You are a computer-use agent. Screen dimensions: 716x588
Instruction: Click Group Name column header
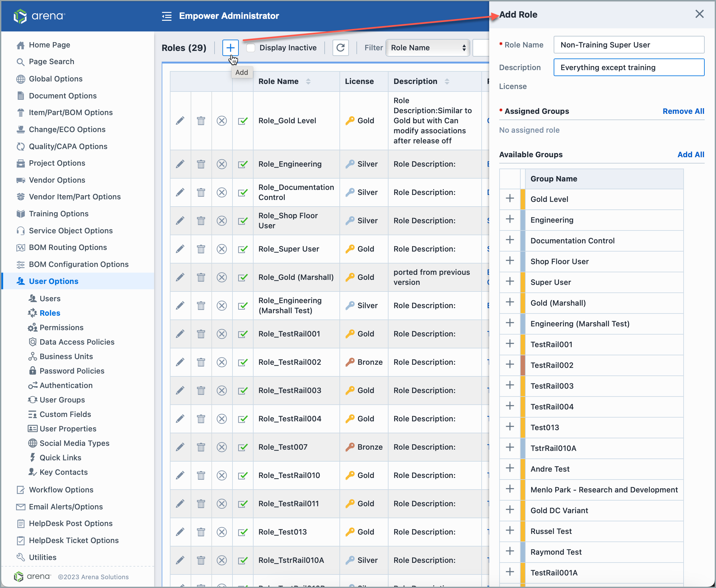pos(604,179)
